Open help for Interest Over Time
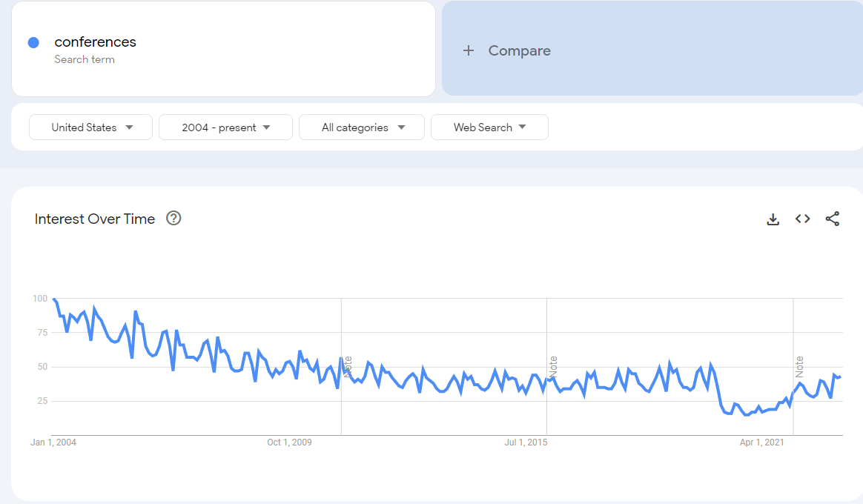The height and width of the screenshot is (504, 863). coord(173,219)
